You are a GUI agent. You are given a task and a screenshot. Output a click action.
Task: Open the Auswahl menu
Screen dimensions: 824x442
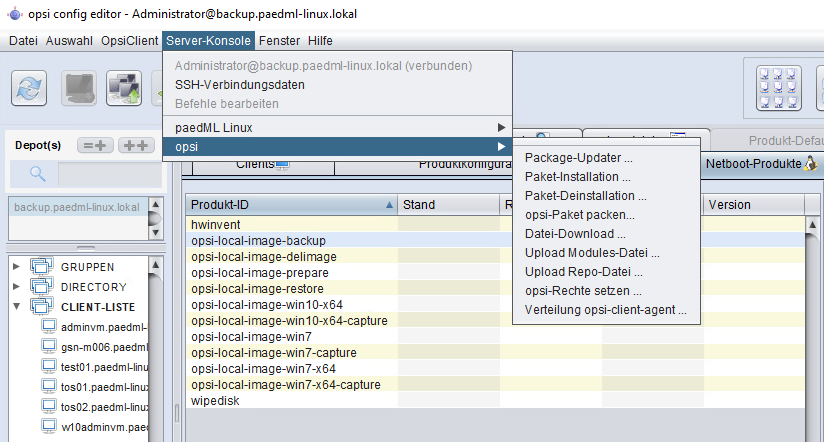click(x=69, y=40)
